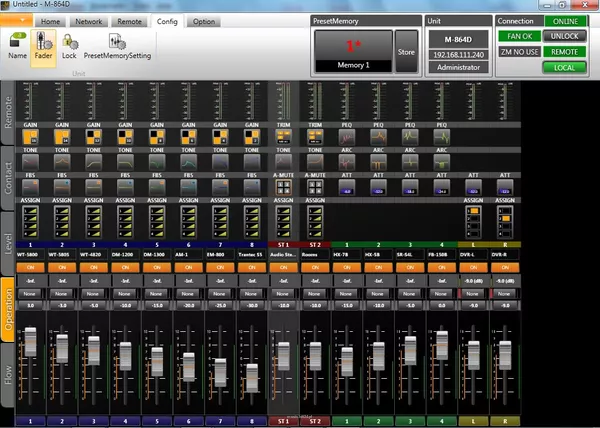Toggle ON button for WT-4820 channel
This screenshot has height=428, width=600.
94,267
